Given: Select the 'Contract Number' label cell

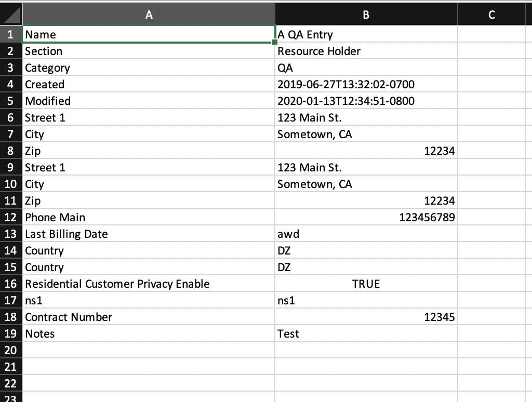Looking at the screenshot, I should coord(149,317).
